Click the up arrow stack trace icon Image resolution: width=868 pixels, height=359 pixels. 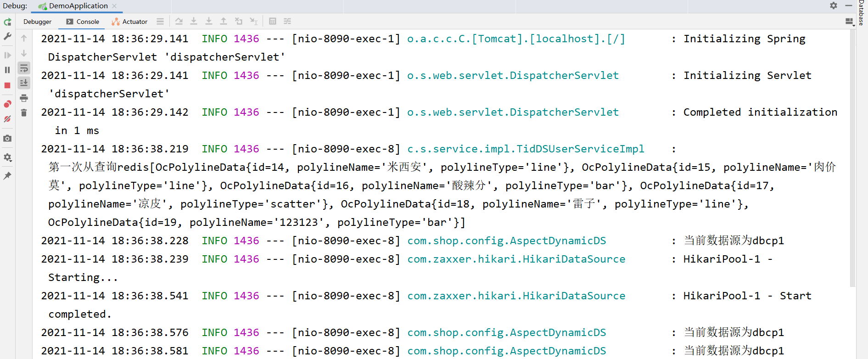pos(24,39)
